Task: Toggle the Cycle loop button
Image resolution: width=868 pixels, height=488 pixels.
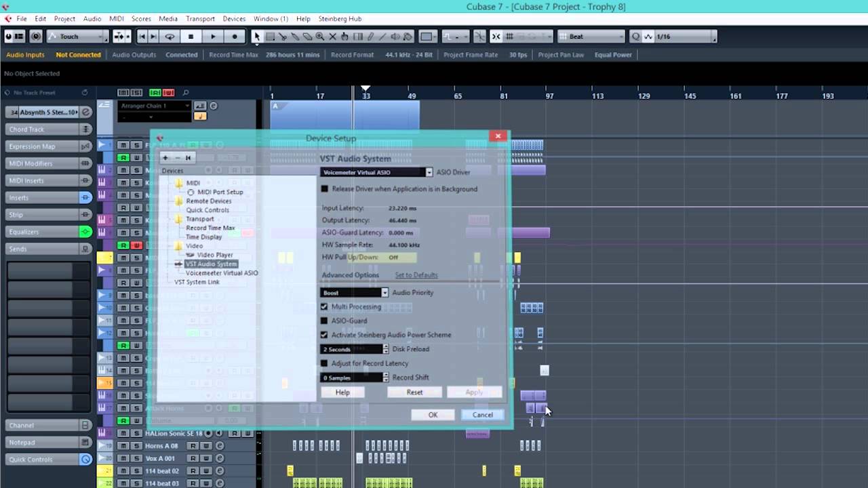Action: tap(170, 37)
